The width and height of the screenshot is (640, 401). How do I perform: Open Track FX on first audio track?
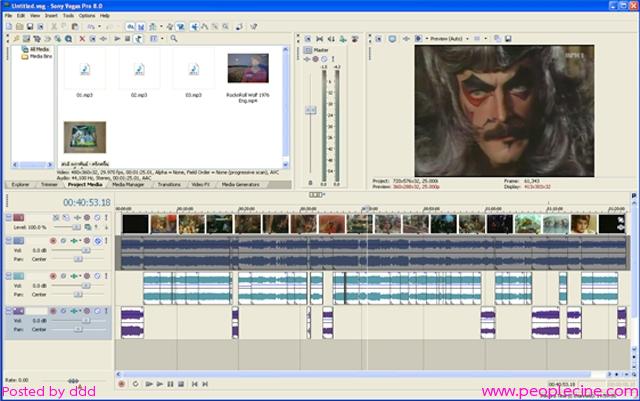pos(74,241)
